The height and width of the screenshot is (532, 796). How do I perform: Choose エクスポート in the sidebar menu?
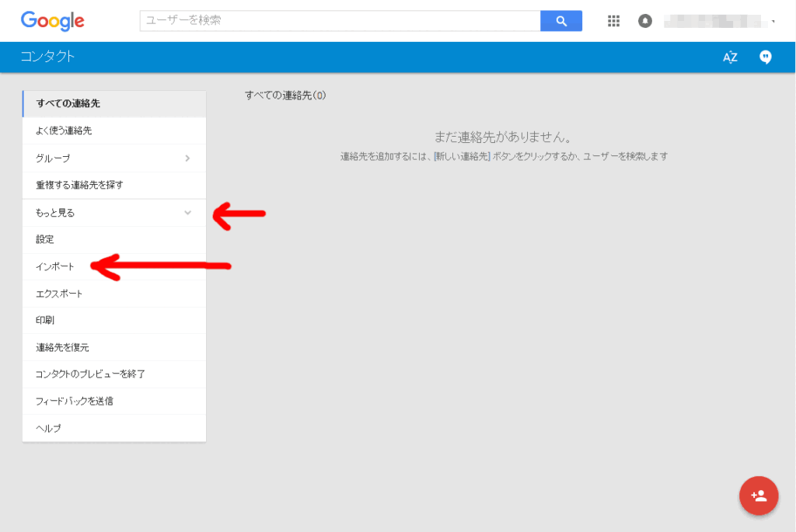tap(59, 294)
